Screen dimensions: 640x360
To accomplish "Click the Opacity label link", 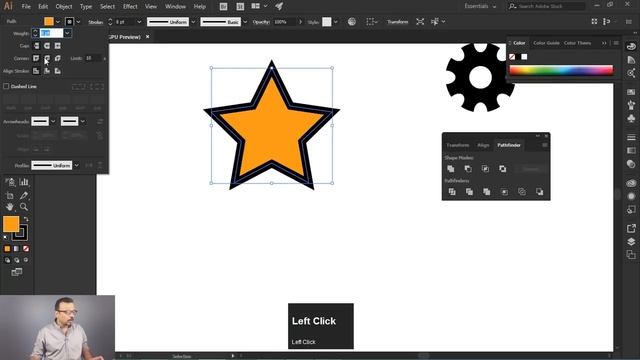I will pyautogui.click(x=261, y=22).
